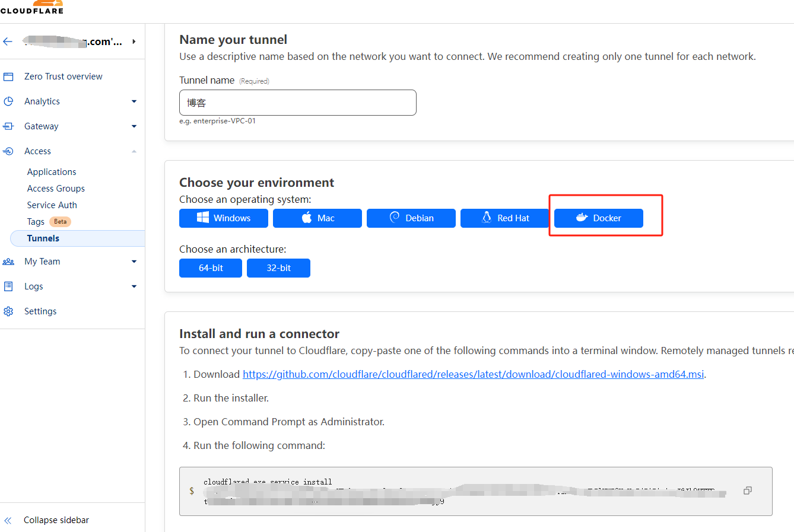Click the Settings gear icon in sidebar
The image size is (794, 532).
pos(8,311)
